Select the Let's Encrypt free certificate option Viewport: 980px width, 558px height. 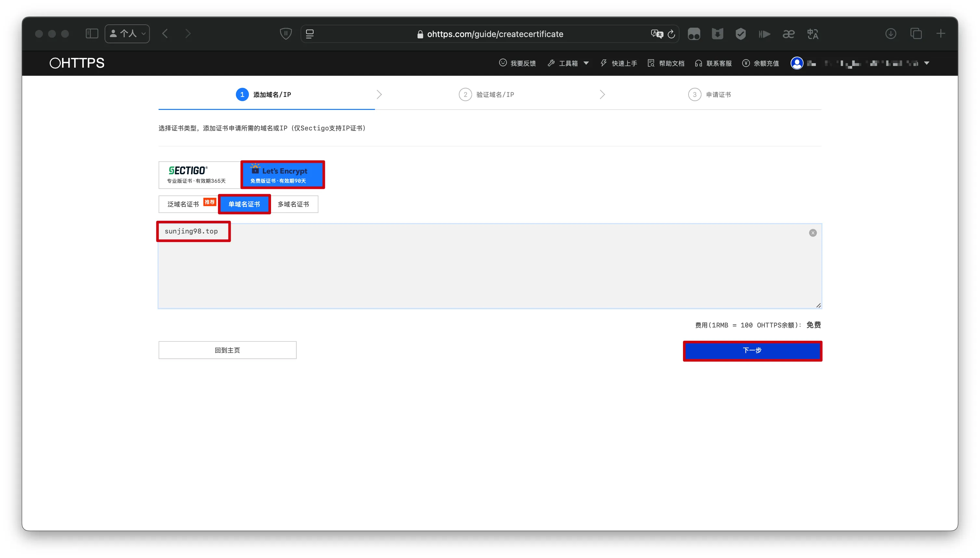[283, 175]
